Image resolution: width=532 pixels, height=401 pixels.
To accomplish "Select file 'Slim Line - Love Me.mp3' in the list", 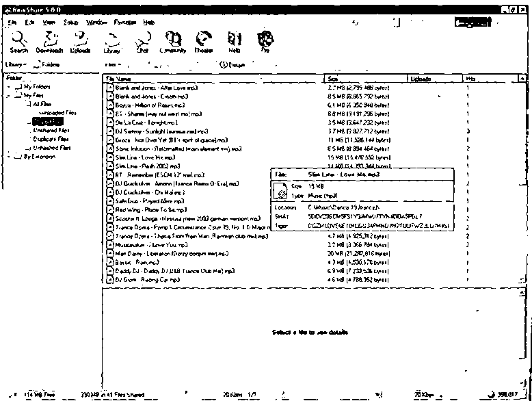I will [x=145, y=157].
